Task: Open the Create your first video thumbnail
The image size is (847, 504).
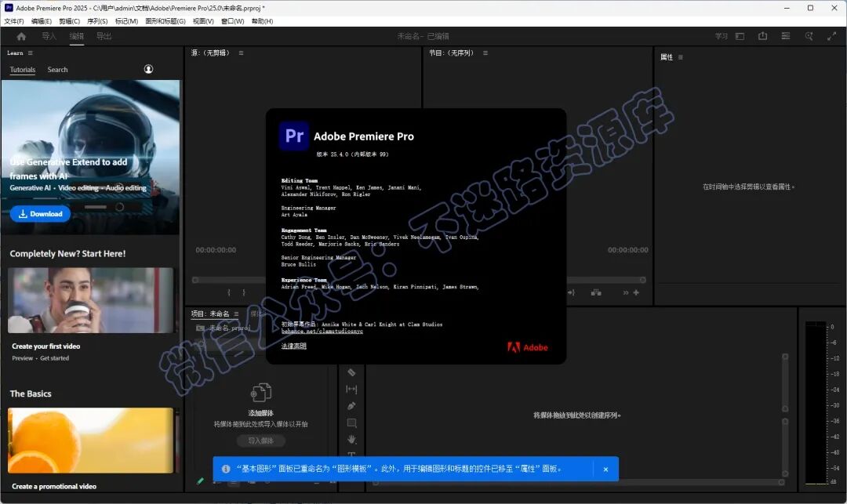Action: 91,300
